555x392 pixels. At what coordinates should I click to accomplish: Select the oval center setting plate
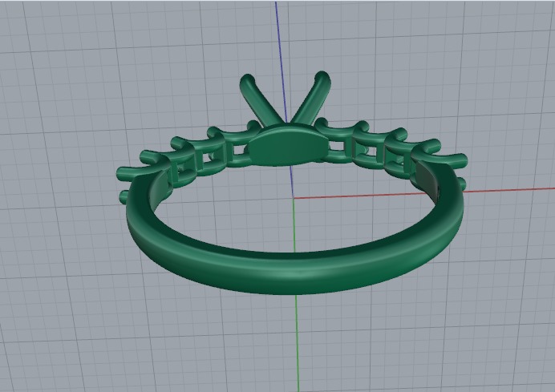[x=287, y=146]
